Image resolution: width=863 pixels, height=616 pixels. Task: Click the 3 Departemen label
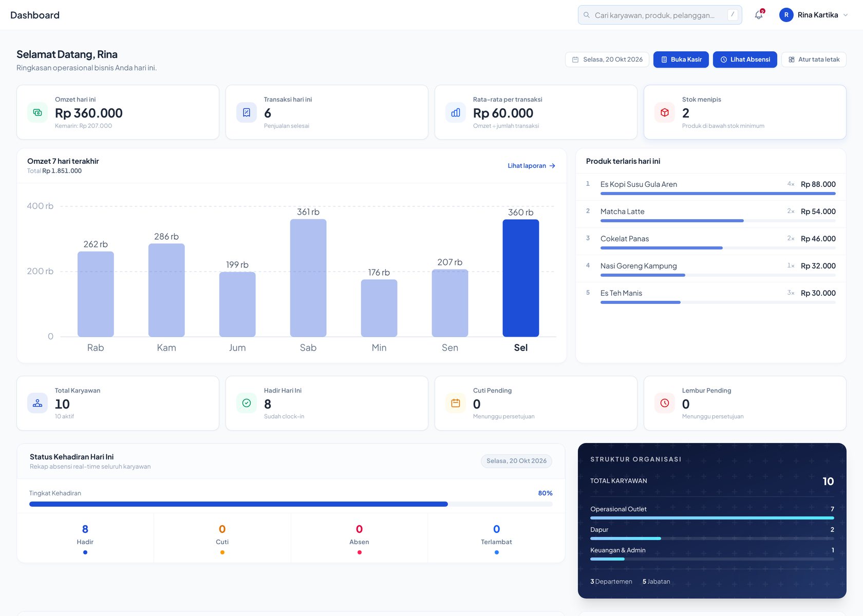tap(611, 582)
